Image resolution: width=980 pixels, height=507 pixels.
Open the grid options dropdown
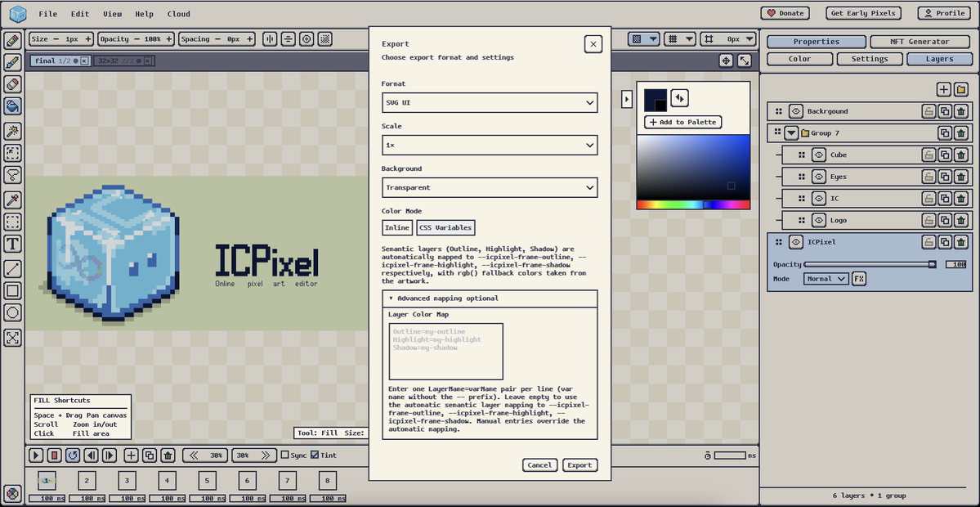click(680, 38)
